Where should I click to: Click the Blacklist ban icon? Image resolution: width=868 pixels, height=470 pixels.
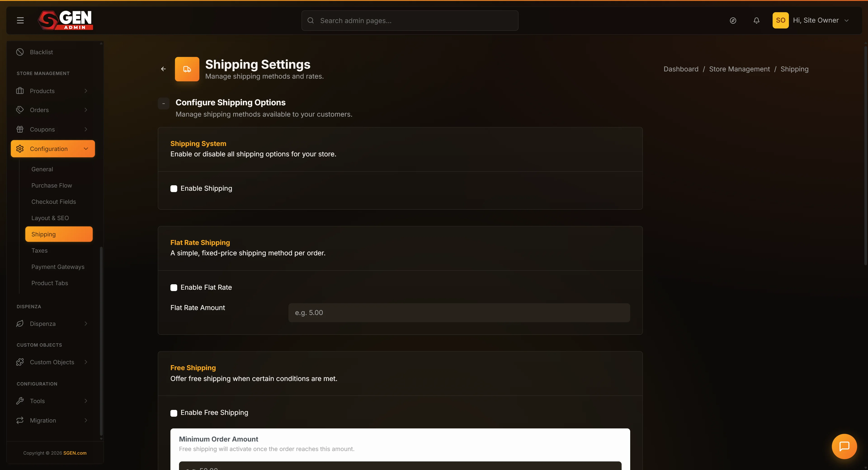coord(20,52)
